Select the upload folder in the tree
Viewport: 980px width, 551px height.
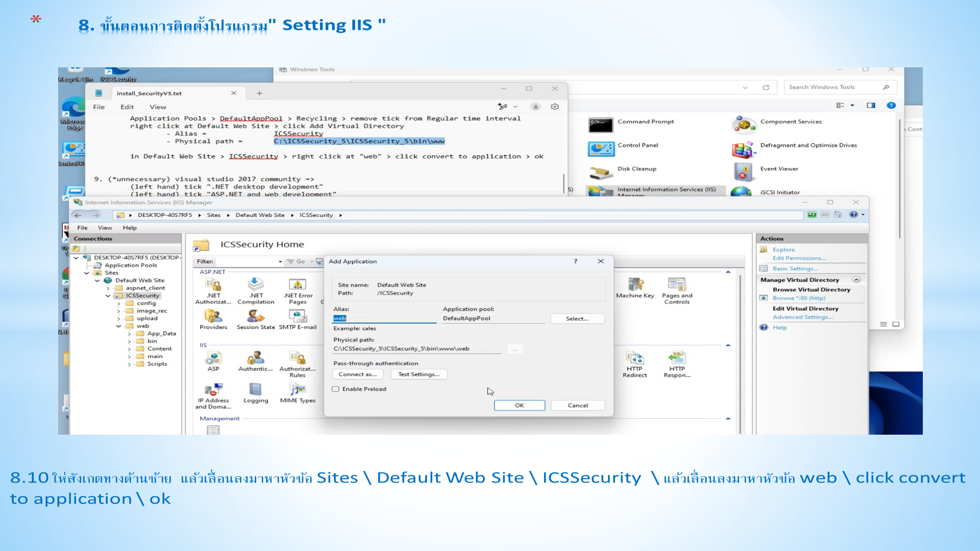147,319
